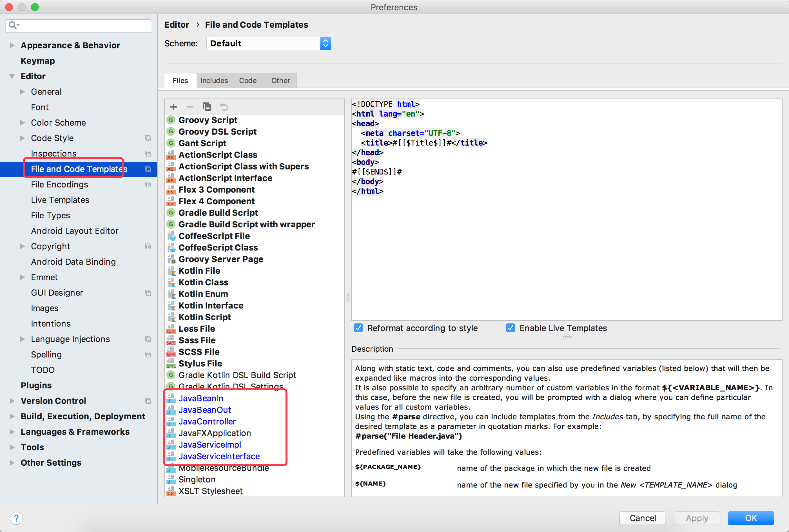Select the JavaBeanOut template

tap(205, 410)
